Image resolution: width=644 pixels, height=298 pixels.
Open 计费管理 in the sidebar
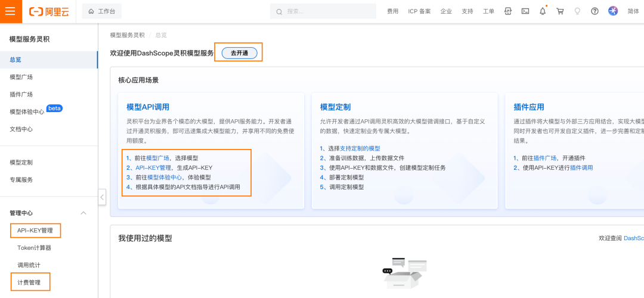tap(29, 283)
